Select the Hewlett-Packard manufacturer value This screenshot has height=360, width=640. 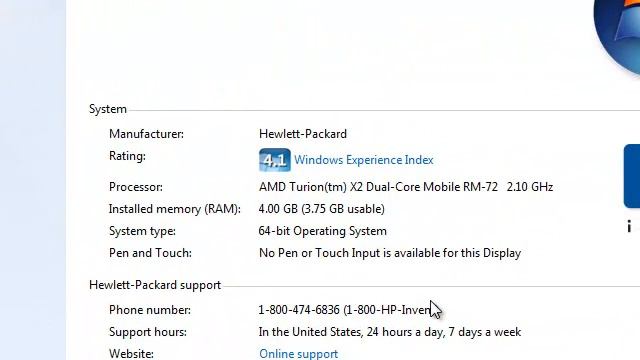click(x=303, y=134)
